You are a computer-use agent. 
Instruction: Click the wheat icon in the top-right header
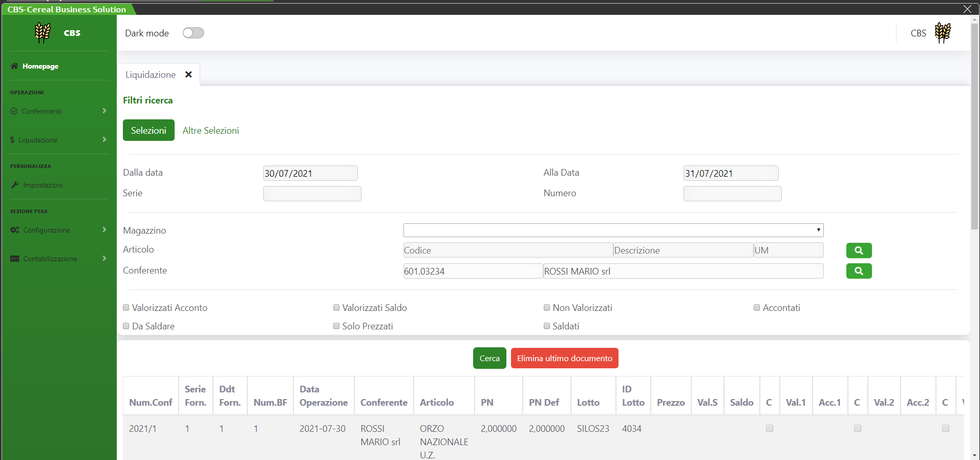(x=942, y=33)
